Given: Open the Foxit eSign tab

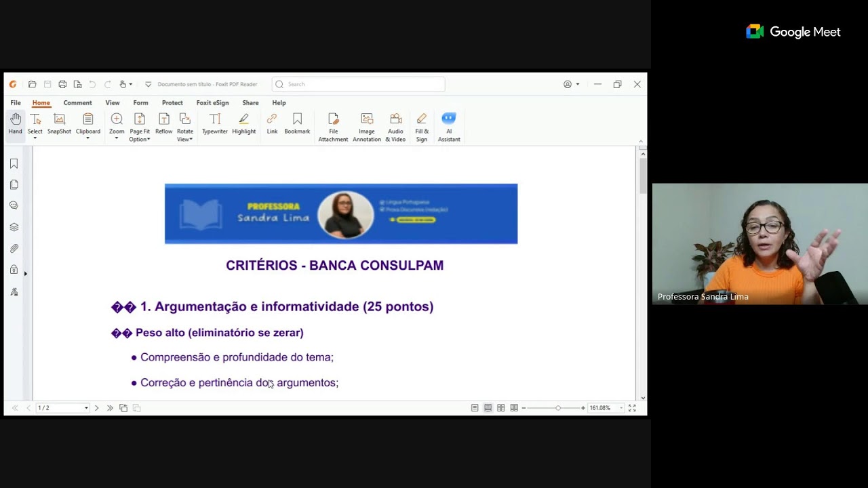Looking at the screenshot, I should tap(212, 103).
